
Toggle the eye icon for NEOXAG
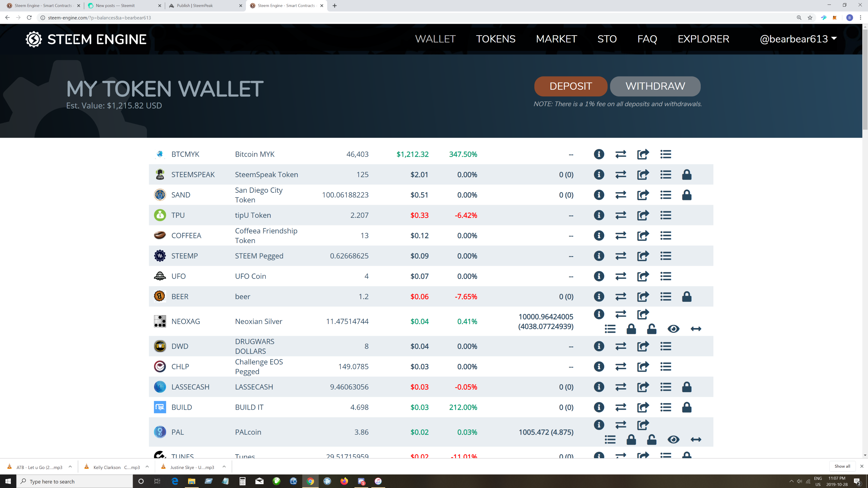click(x=673, y=329)
